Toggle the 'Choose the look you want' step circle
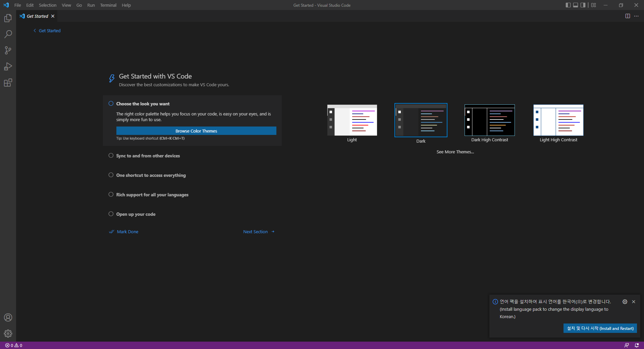The height and width of the screenshot is (349, 644). 111,104
